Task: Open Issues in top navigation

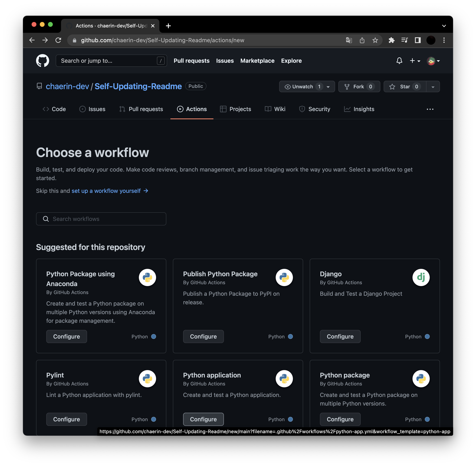Action: pyautogui.click(x=225, y=61)
